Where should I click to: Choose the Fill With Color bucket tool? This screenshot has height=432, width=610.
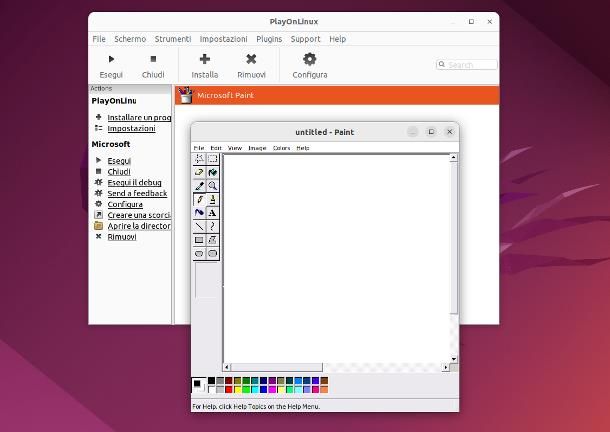point(212,172)
